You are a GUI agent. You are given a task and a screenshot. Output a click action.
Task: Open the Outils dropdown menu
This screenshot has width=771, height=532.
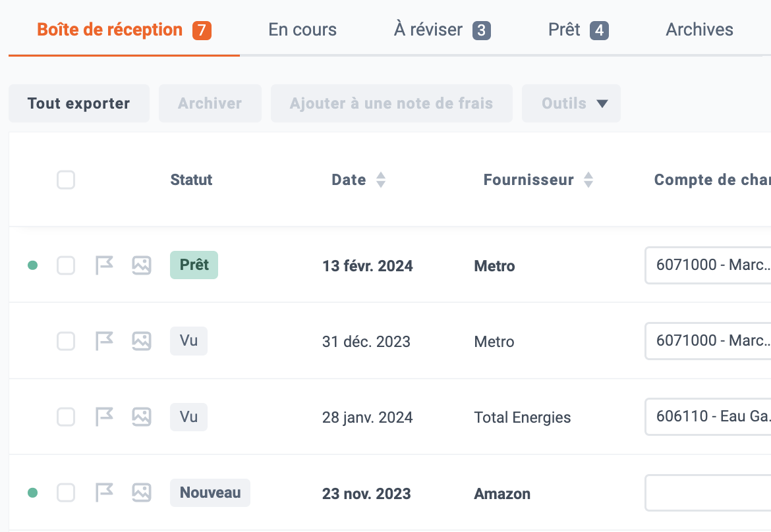pyautogui.click(x=571, y=103)
